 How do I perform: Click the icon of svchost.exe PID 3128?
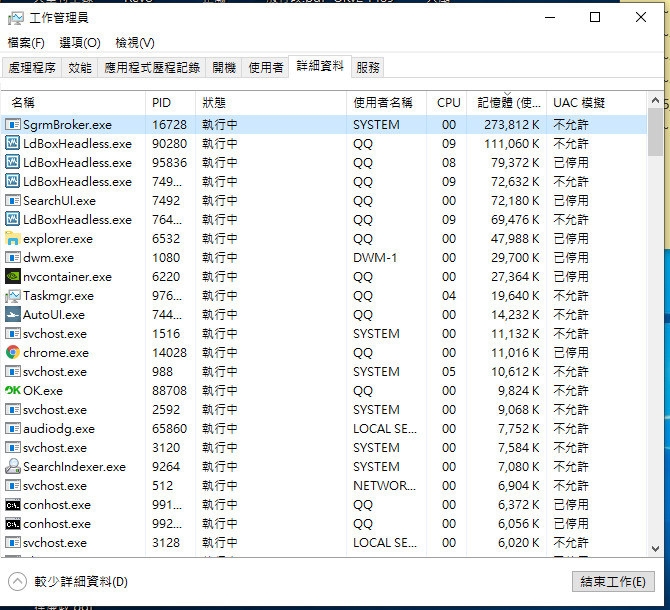12,543
